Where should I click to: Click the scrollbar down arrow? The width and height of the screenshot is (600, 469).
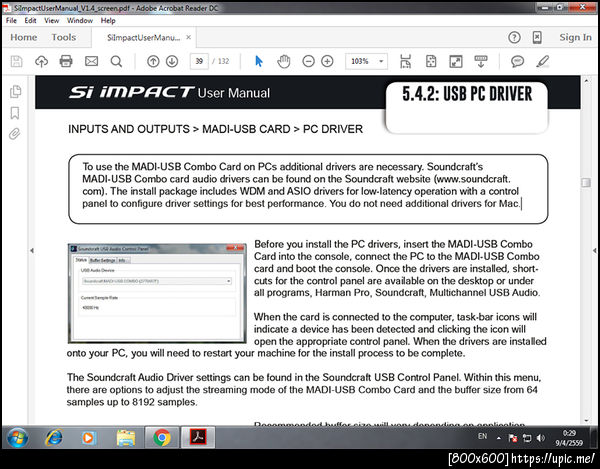[x=586, y=420]
